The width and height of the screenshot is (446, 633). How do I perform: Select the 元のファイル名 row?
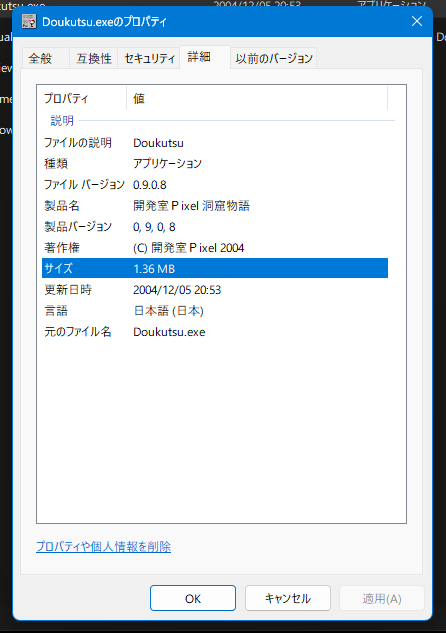tap(215, 331)
